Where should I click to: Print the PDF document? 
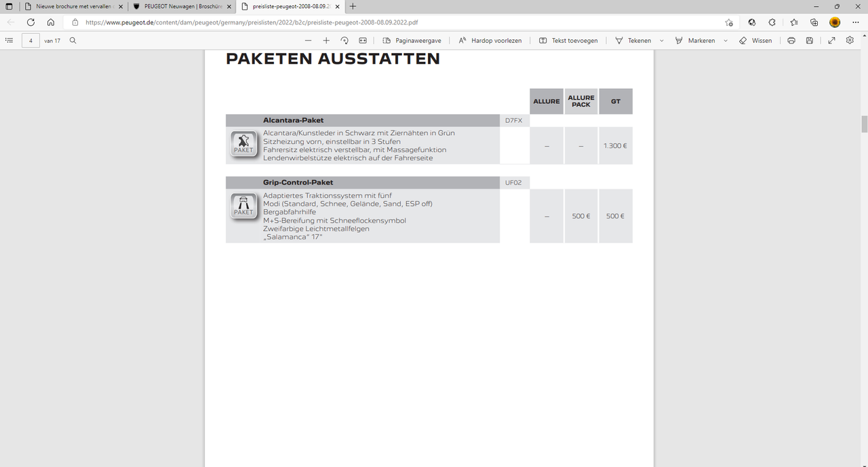[791, 41]
